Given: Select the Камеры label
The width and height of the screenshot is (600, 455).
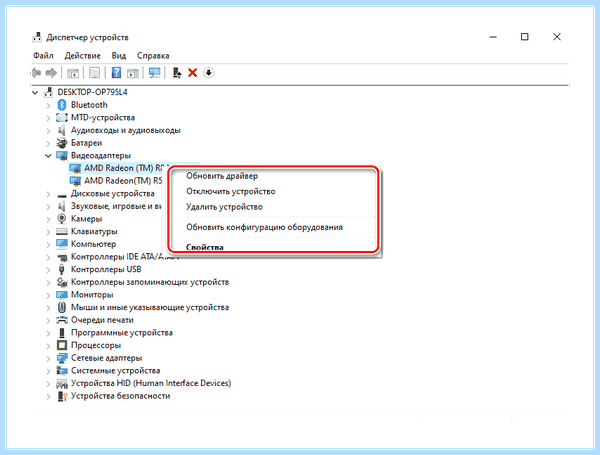Looking at the screenshot, I should [86, 219].
